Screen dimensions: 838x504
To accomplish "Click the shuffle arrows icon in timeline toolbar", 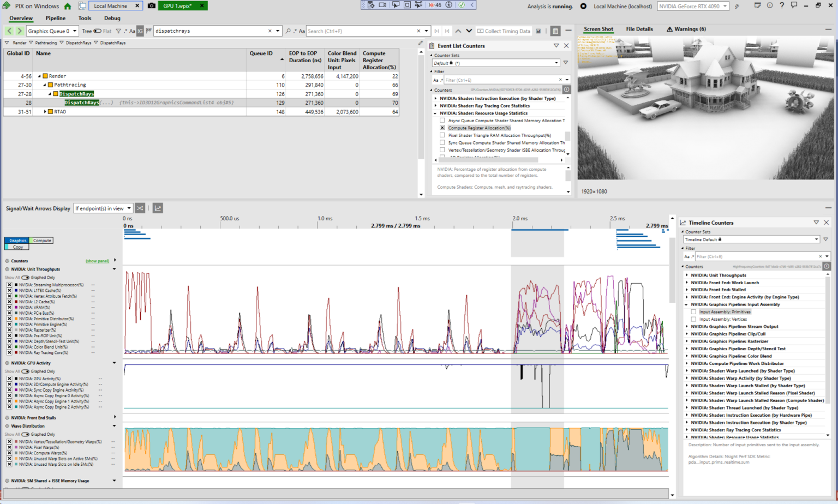I will click(140, 208).
